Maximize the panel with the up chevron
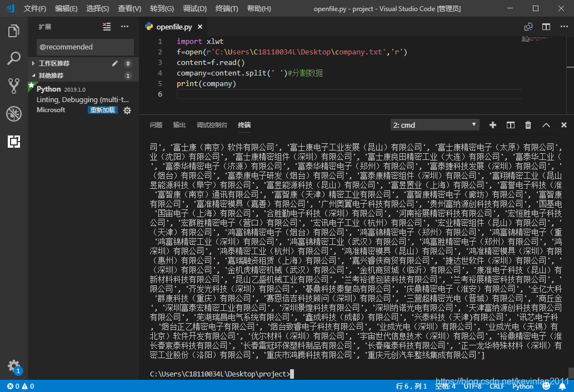The image size is (574, 392). coord(546,125)
